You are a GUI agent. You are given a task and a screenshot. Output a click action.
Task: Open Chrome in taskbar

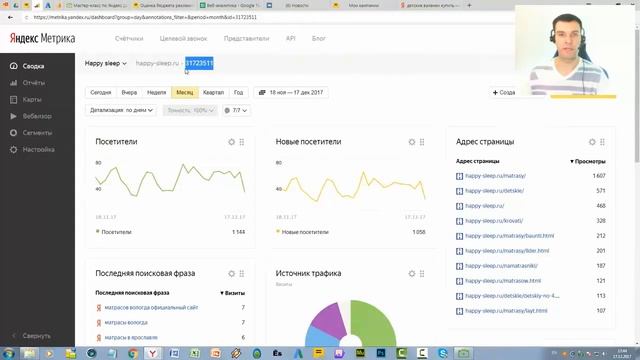[133, 353]
